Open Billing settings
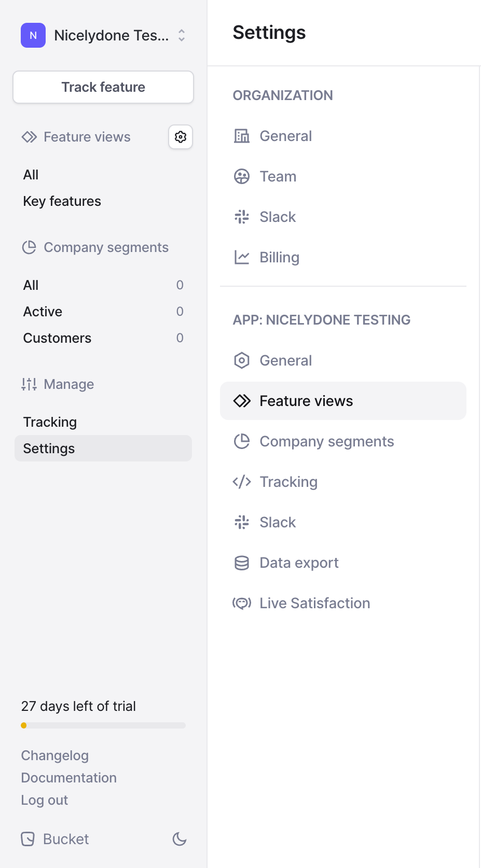 [343, 257]
